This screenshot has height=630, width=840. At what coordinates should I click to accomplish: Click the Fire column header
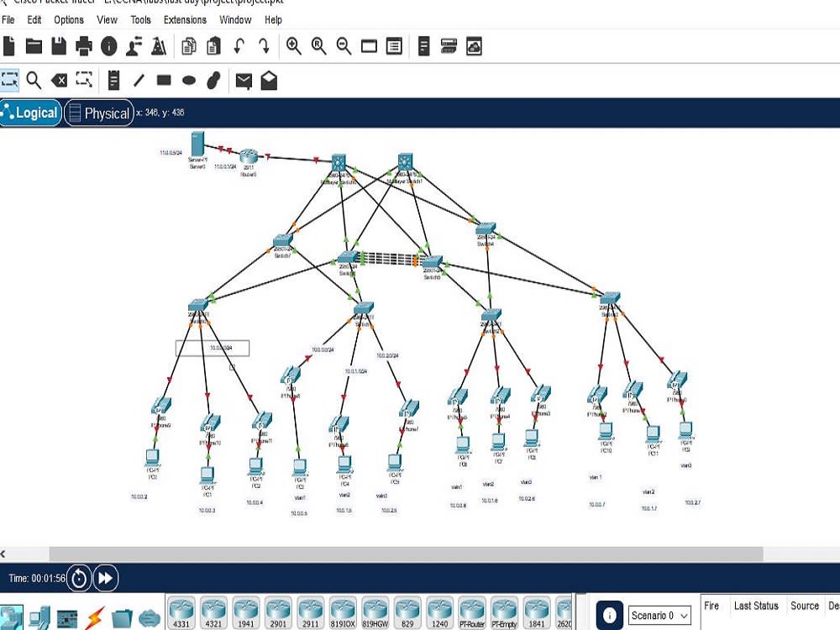coord(711,606)
